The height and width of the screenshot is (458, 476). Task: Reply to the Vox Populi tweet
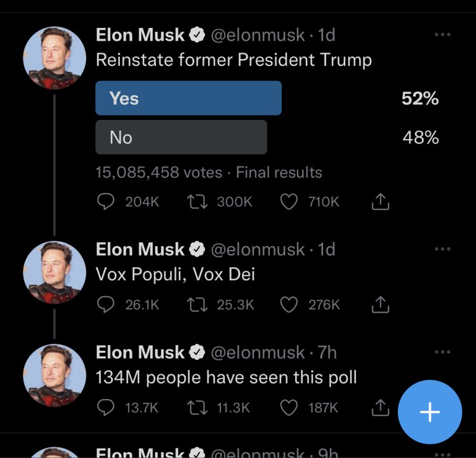(x=105, y=305)
